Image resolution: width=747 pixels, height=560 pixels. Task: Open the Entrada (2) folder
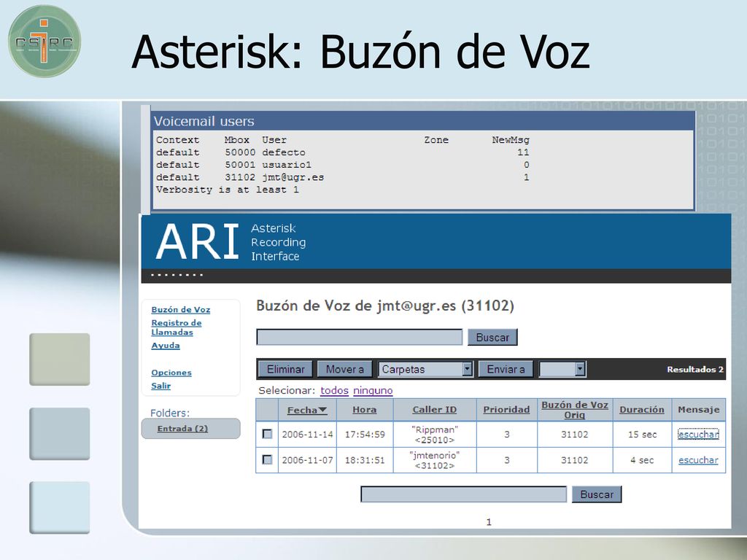(182, 429)
